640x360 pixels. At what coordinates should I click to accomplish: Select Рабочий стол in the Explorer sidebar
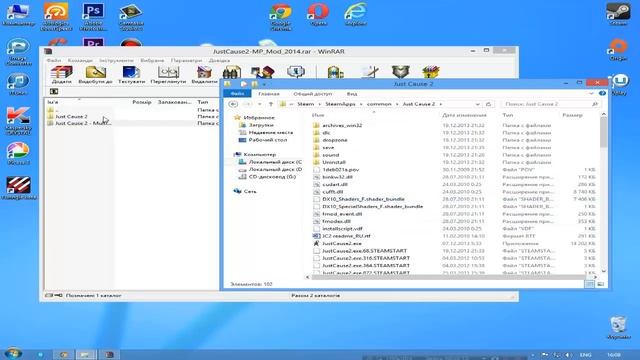coord(267,140)
